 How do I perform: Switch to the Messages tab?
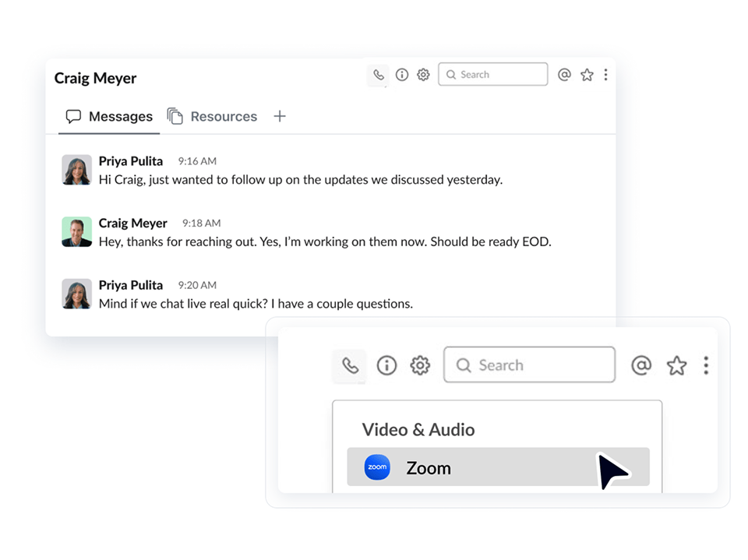(x=110, y=117)
